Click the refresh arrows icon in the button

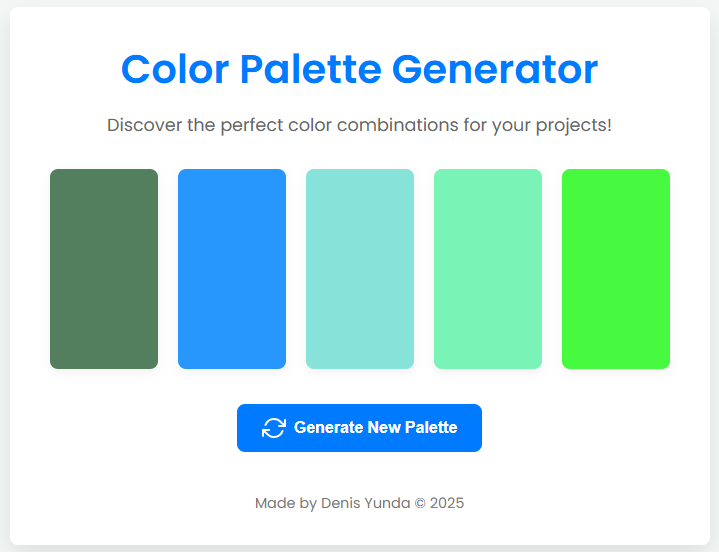pyautogui.click(x=274, y=428)
